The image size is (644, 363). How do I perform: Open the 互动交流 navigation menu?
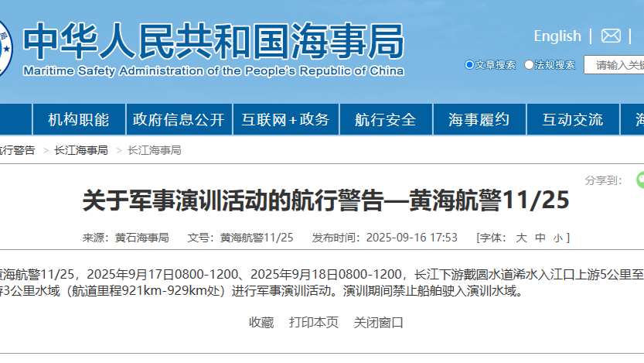pyautogui.click(x=573, y=120)
